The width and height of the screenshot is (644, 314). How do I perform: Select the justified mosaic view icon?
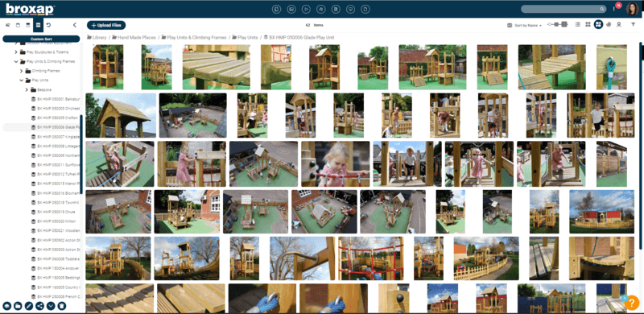(598, 25)
